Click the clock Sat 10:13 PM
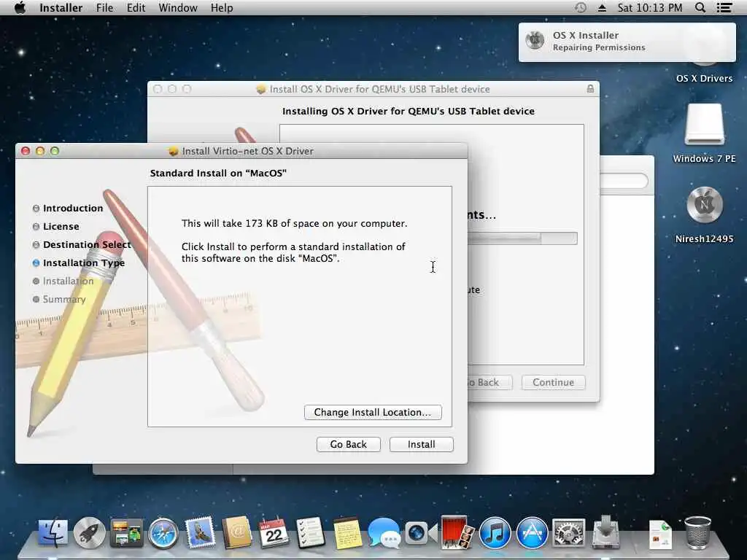The height and width of the screenshot is (560, 747). 650,7
